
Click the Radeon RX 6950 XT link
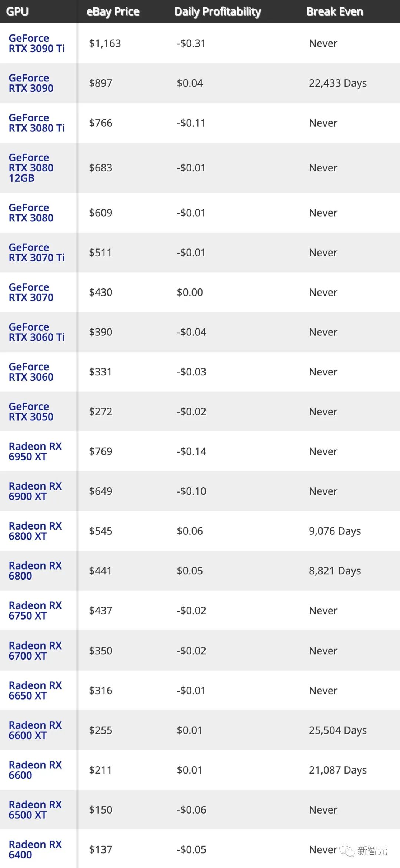35,451
